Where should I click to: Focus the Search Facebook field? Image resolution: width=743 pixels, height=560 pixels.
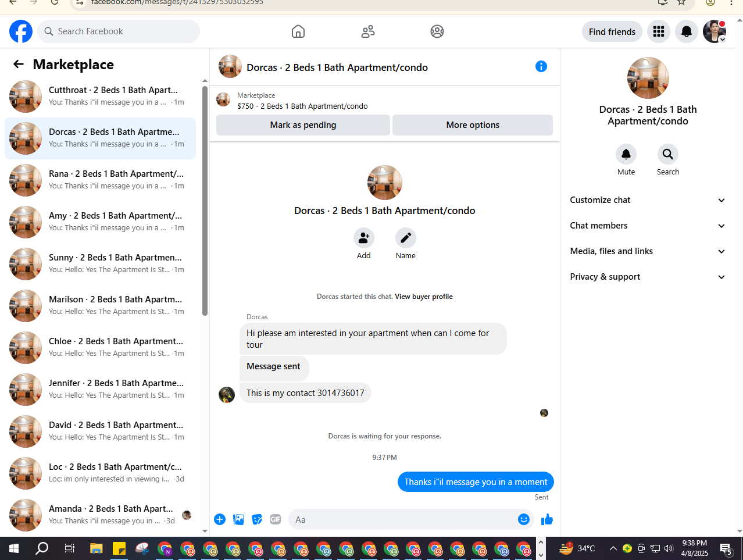tap(119, 31)
